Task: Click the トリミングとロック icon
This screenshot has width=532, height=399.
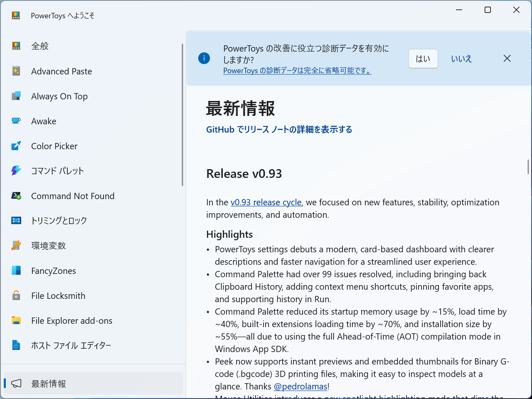Action: coord(16,221)
